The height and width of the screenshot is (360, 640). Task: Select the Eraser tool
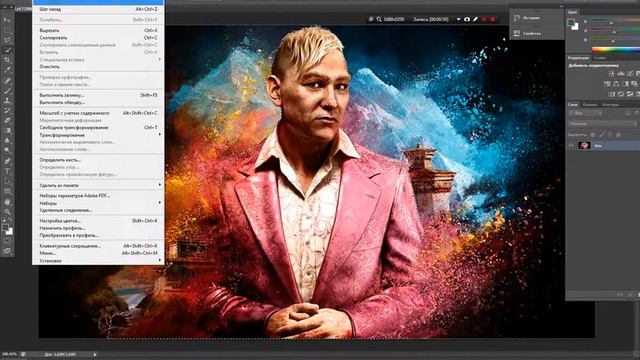7,120
